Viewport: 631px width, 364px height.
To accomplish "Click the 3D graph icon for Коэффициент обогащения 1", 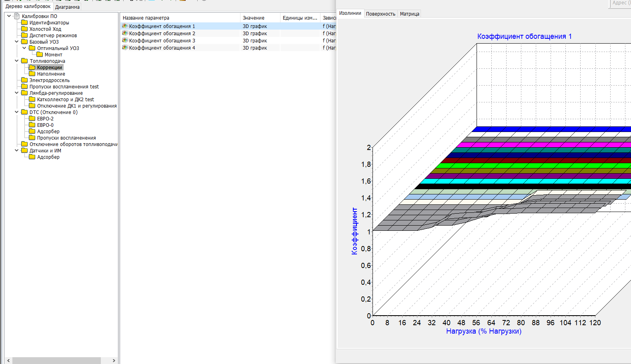I will (x=125, y=26).
